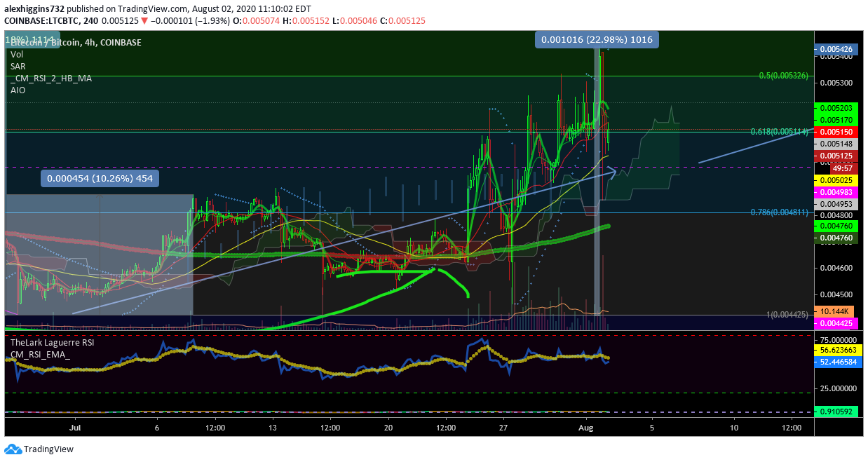The width and height of the screenshot is (868, 462).
Task: Click the 0.000454 (10.26%) 454 measurement label
Action: coord(100,178)
